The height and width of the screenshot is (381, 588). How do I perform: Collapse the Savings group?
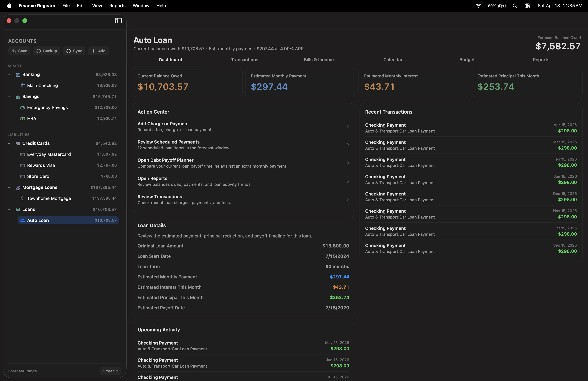9,97
